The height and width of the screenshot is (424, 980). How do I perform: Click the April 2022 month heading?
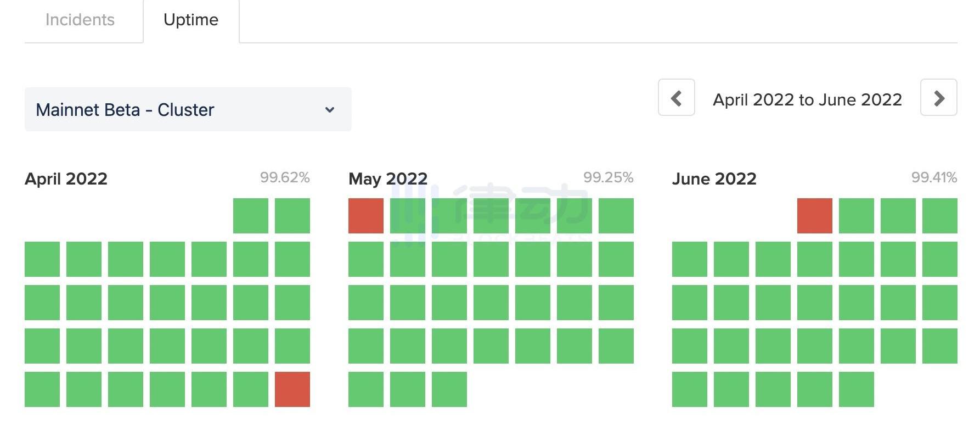point(66,179)
